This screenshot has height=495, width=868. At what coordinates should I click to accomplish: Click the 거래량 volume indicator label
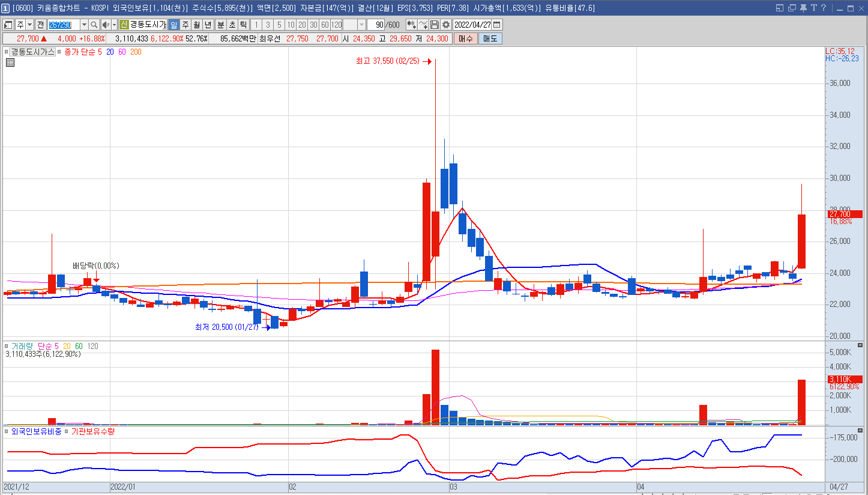pyautogui.click(x=22, y=347)
